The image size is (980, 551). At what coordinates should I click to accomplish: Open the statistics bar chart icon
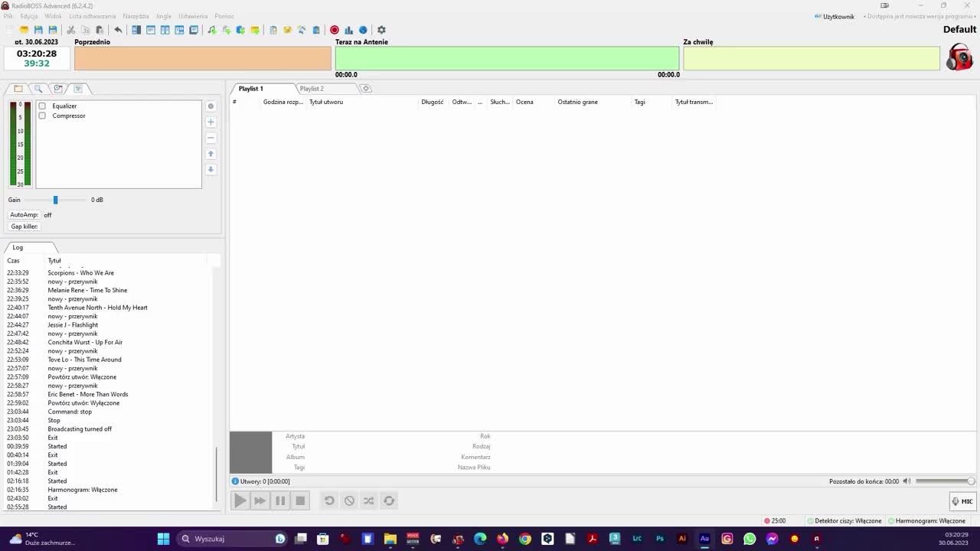[x=349, y=30]
